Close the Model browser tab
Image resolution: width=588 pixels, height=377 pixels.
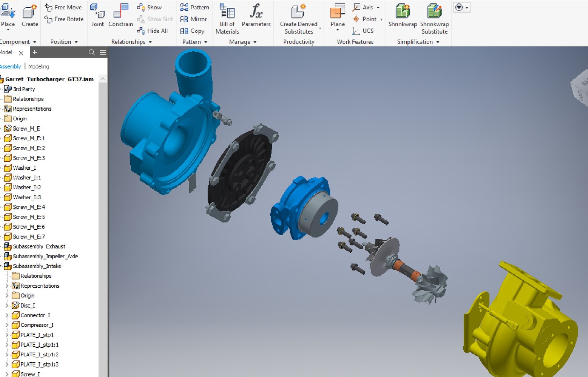pyautogui.click(x=21, y=53)
